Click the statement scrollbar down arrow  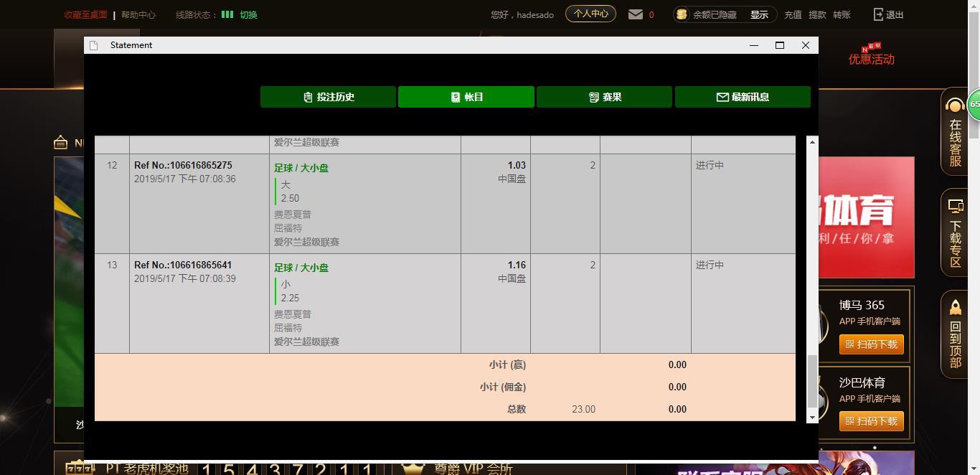(812, 417)
